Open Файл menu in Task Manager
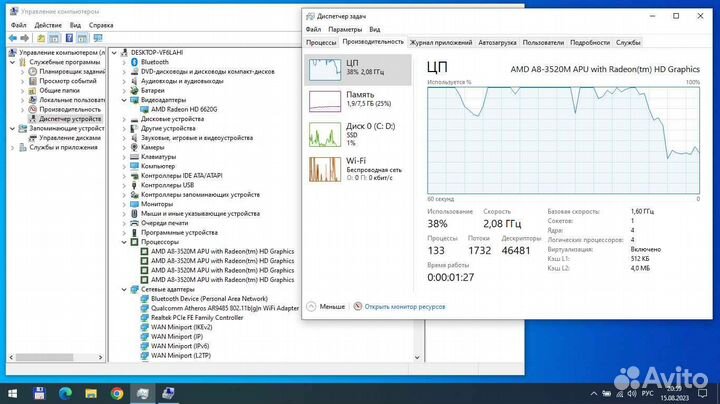The height and width of the screenshot is (404, 720). point(313,29)
